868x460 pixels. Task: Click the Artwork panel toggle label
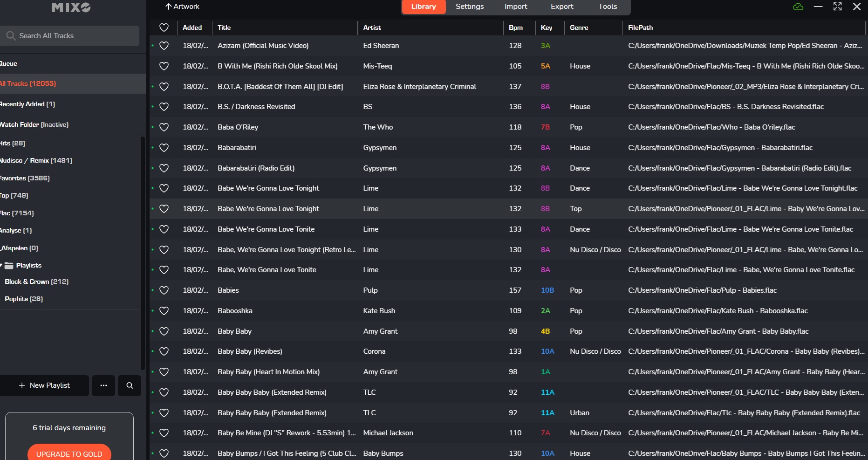click(x=186, y=7)
